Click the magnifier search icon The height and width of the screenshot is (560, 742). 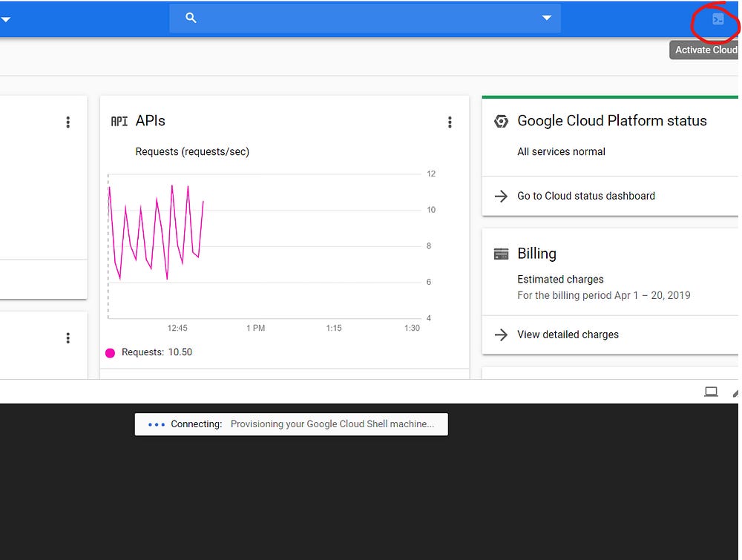[x=191, y=18]
